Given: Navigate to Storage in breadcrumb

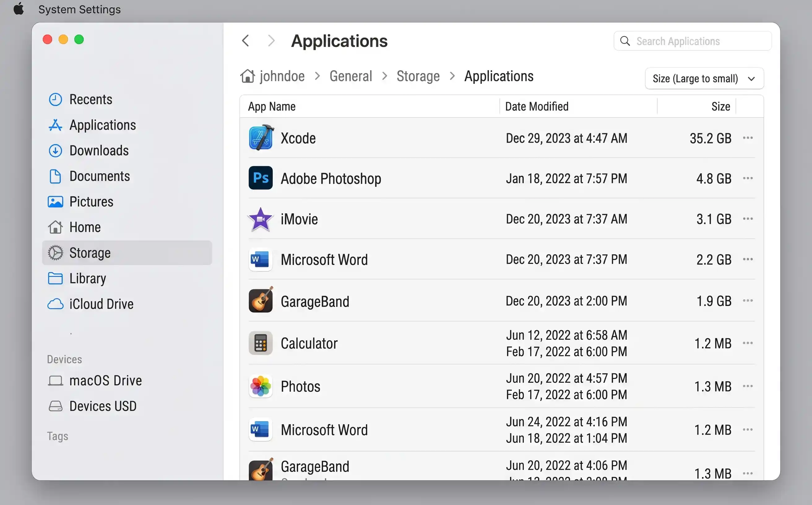Looking at the screenshot, I should pyautogui.click(x=418, y=76).
